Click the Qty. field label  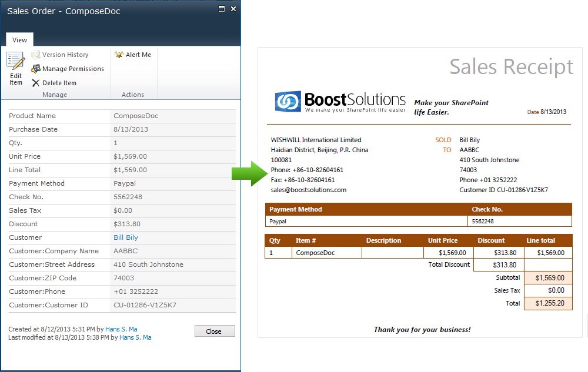15,143
